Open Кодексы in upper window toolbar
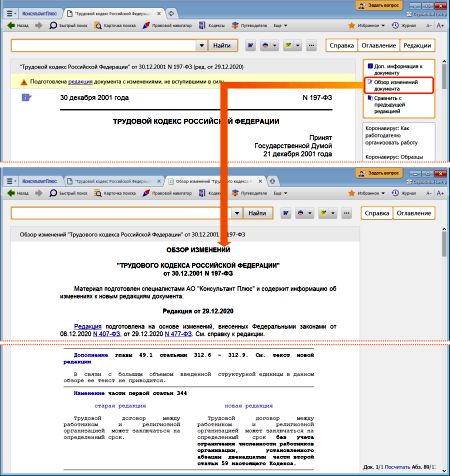The width and height of the screenshot is (450, 476). (212, 25)
